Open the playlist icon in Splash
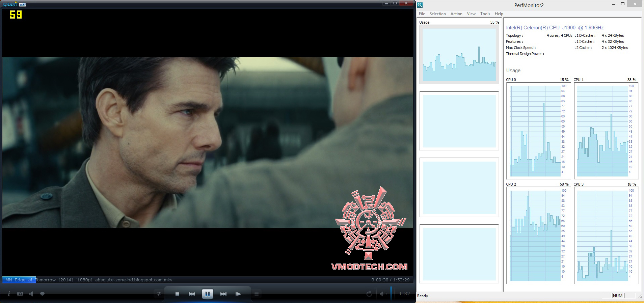 pyautogui.click(x=257, y=294)
